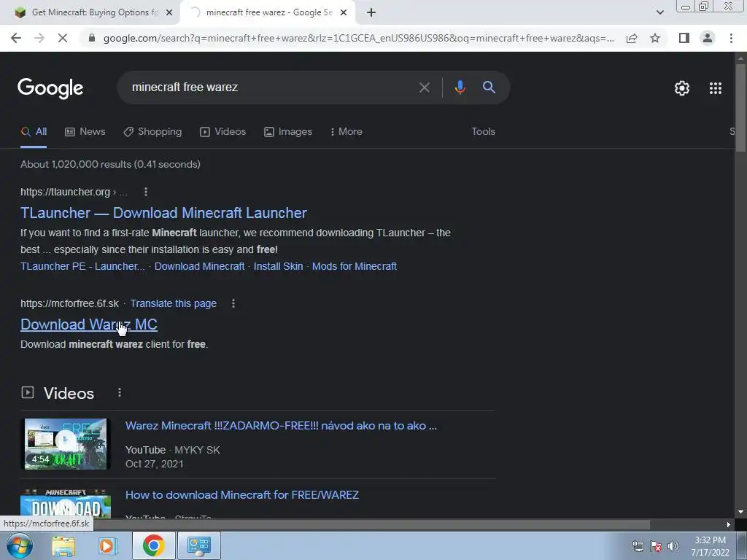Follow the Mods for Minecraft sitelink

coord(354,266)
